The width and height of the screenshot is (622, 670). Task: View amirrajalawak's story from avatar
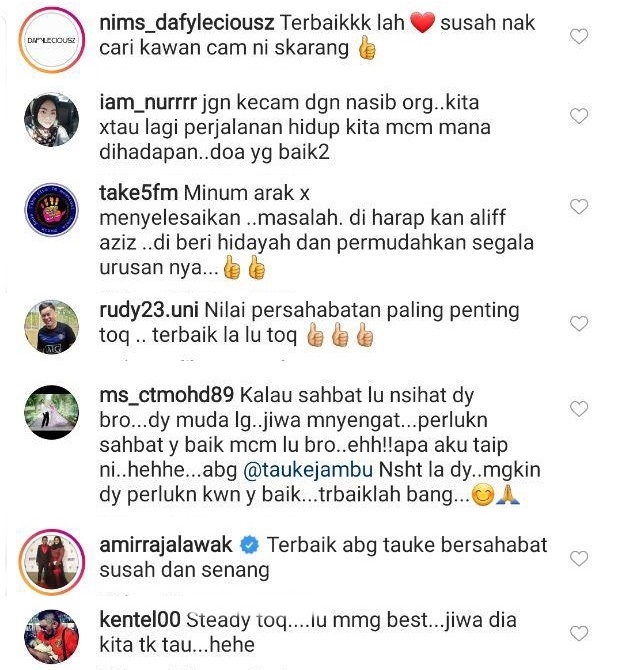[52, 562]
